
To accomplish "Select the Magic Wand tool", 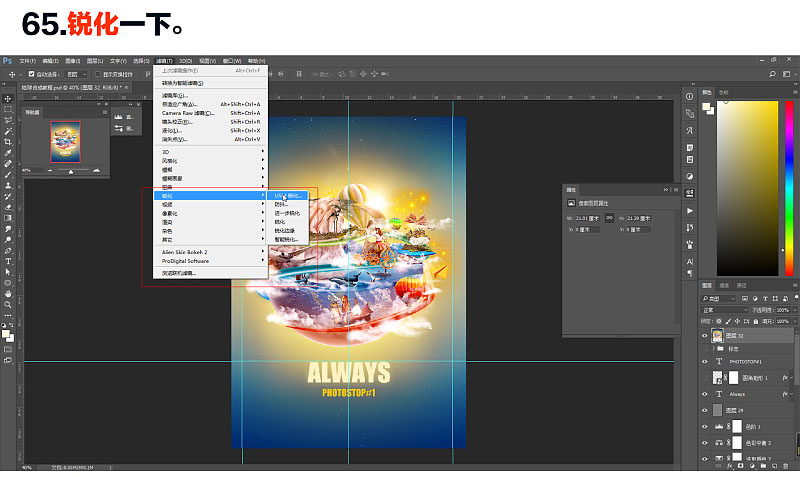I will point(8,131).
